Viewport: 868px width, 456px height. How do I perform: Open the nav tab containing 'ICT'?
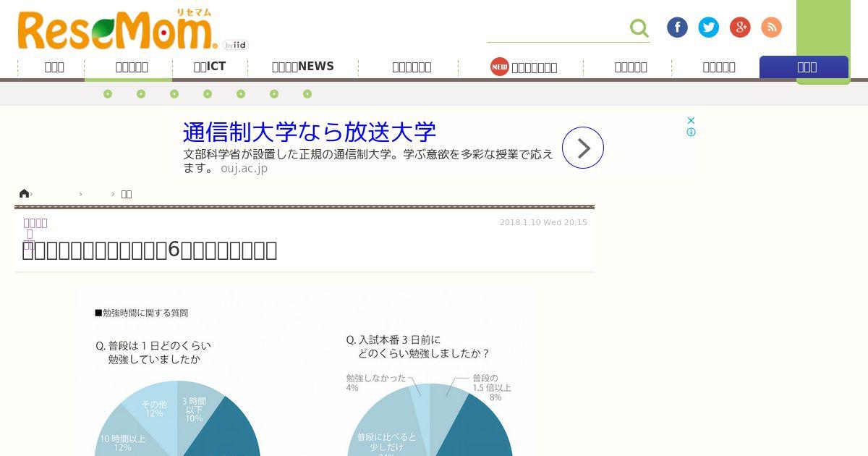pyautogui.click(x=210, y=67)
